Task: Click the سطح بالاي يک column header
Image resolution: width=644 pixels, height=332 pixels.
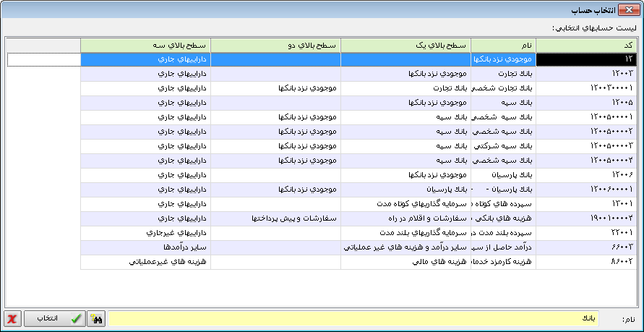Action: 405,45
